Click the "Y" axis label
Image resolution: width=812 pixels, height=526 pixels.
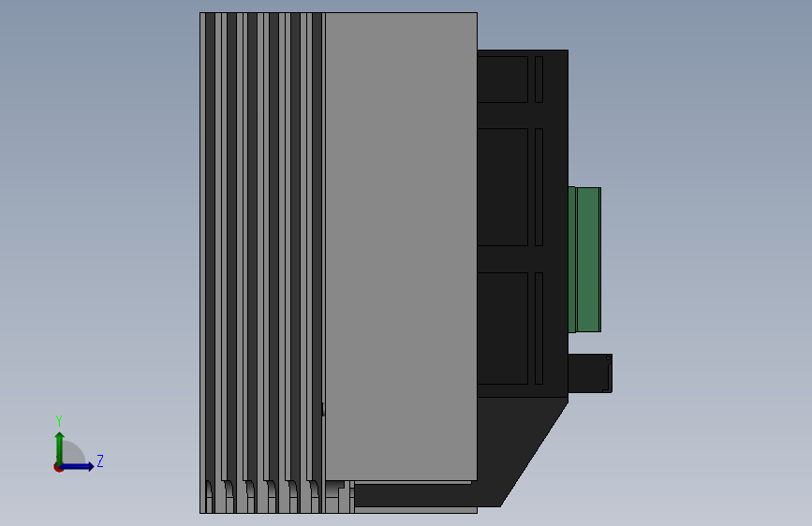pyautogui.click(x=59, y=420)
